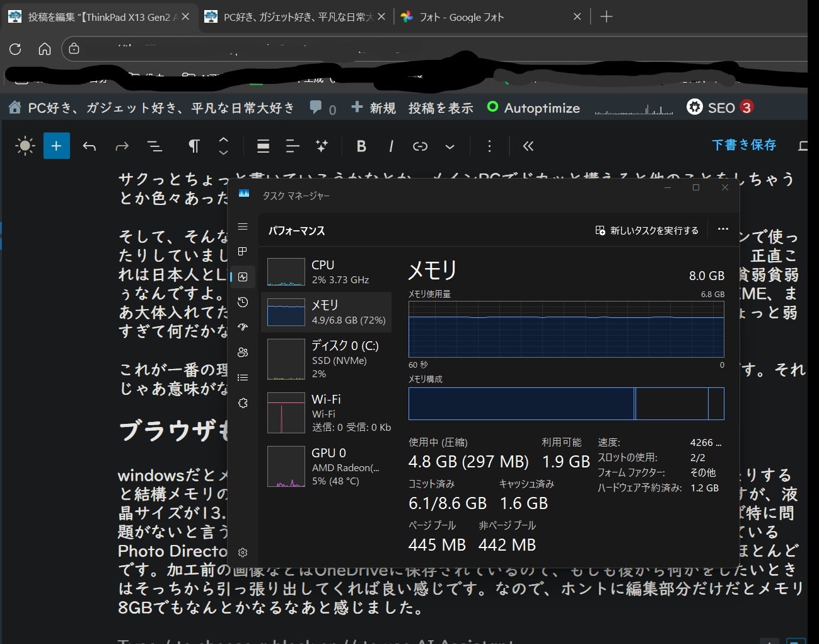Toggle the light/dark mode sun icon
Viewport: 819px width, 644px height.
coord(25,146)
